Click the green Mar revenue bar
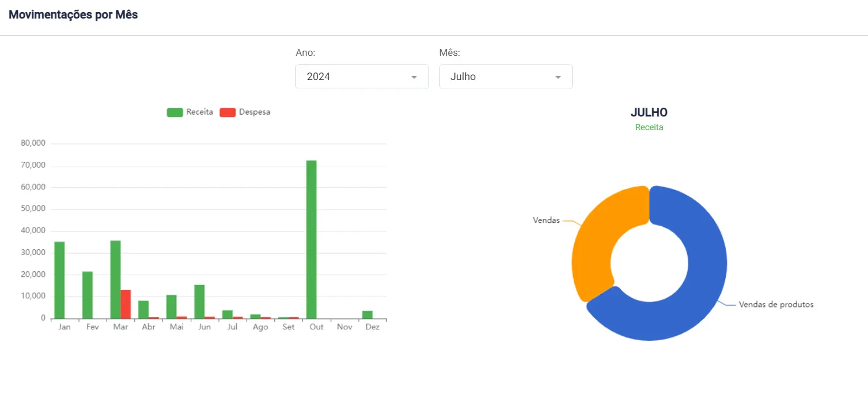 point(115,280)
